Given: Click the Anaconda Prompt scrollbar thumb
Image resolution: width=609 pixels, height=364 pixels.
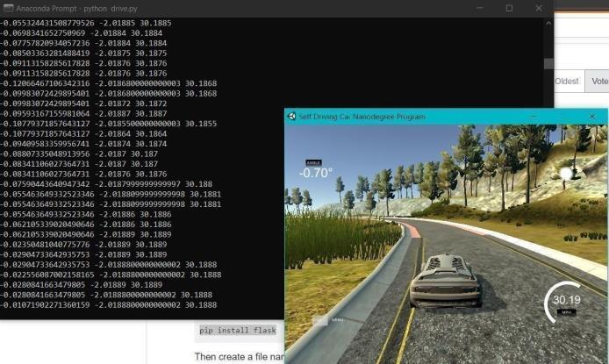Looking at the screenshot, I should point(548,64).
